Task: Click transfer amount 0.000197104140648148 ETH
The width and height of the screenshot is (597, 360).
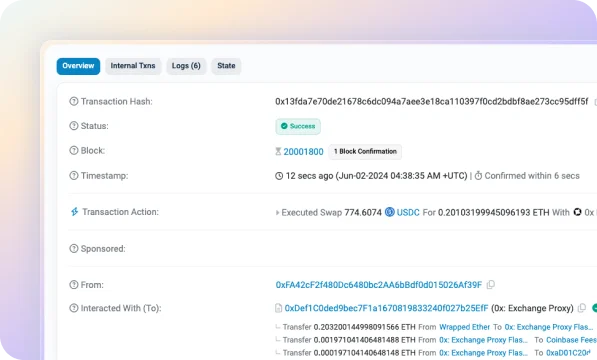Action: tap(364, 353)
